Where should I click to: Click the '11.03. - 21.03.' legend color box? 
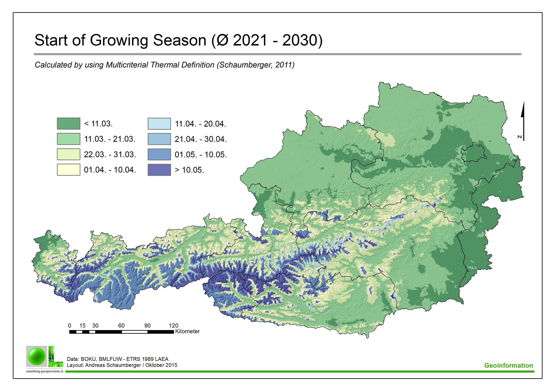coord(69,139)
